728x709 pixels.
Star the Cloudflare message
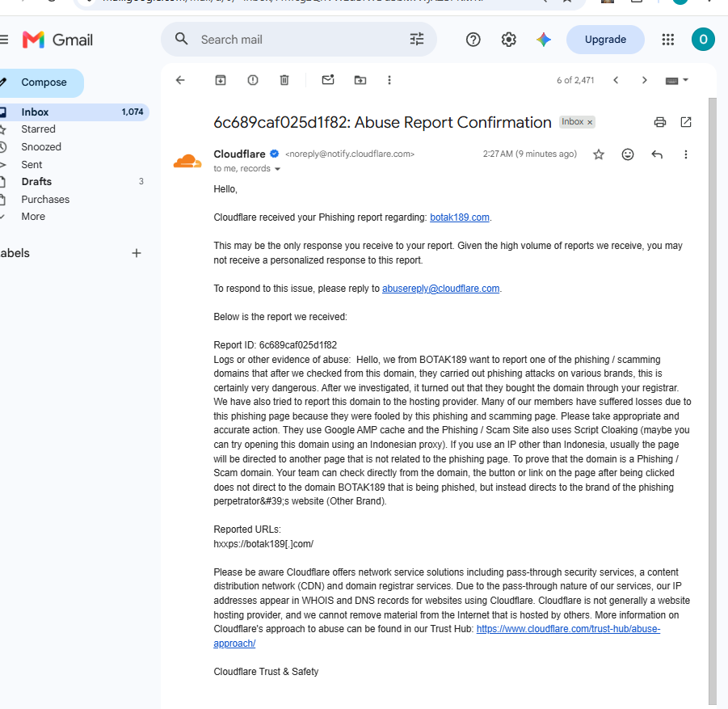599,154
